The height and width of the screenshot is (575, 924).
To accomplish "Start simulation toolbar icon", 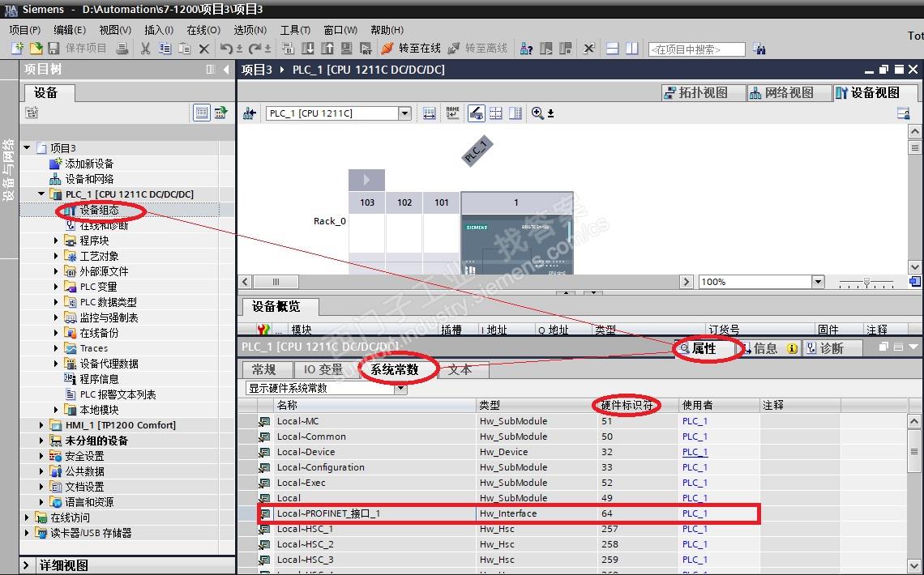I will pos(347,49).
